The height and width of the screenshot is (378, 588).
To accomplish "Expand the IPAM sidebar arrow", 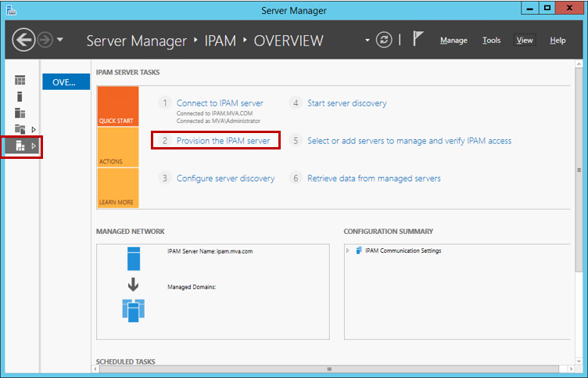I will click(x=34, y=146).
